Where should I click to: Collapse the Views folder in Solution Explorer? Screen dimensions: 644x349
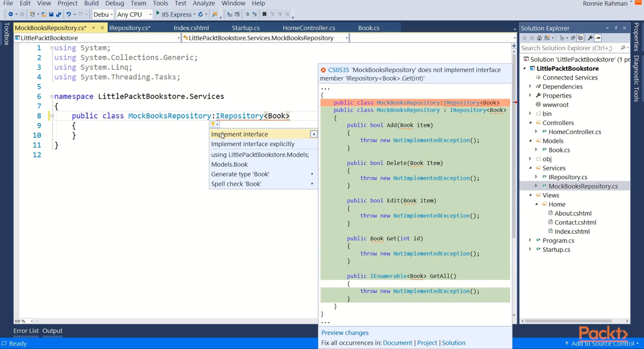[x=530, y=195]
